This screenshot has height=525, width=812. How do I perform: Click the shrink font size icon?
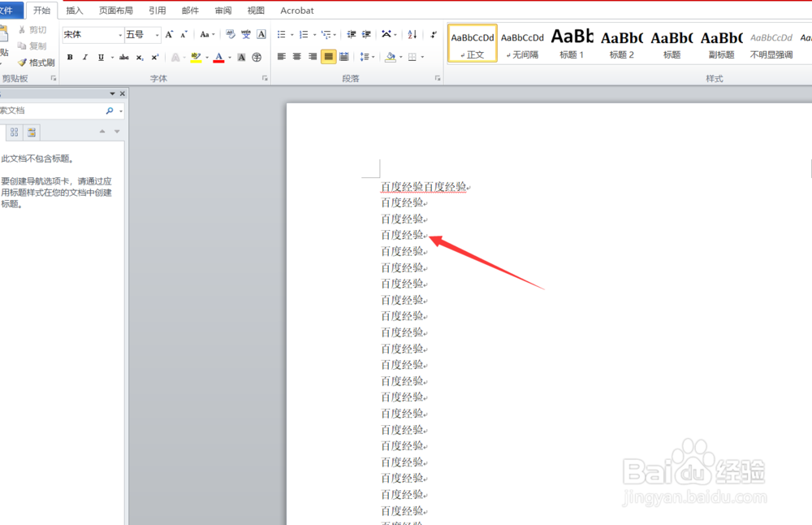pos(184,35)
